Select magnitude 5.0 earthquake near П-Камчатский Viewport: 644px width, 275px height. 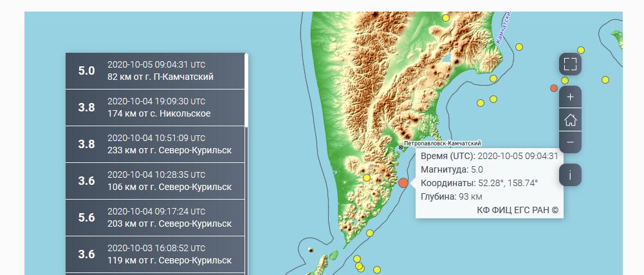coord(155,71)
